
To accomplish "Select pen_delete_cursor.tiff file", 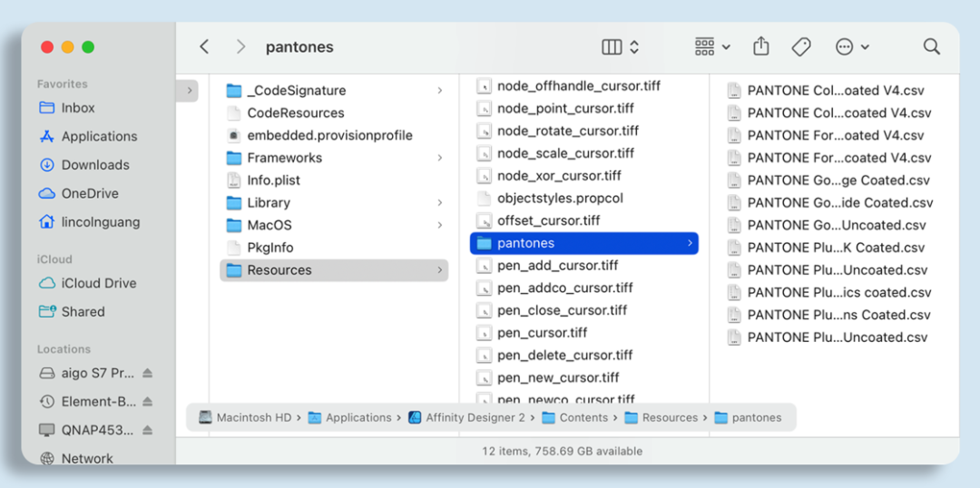I will (564, 356).
